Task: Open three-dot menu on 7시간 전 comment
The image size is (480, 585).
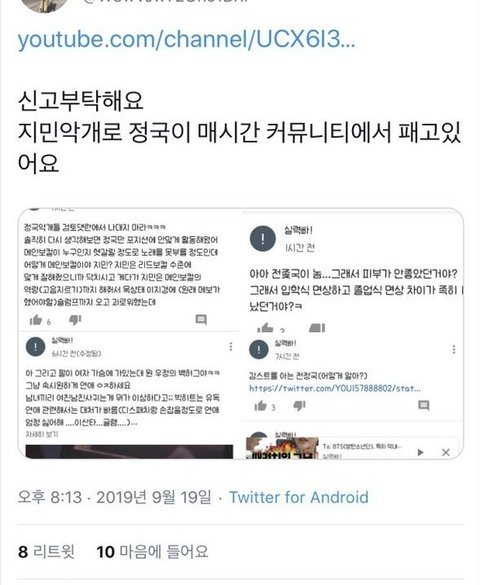Action: (454, 349)
